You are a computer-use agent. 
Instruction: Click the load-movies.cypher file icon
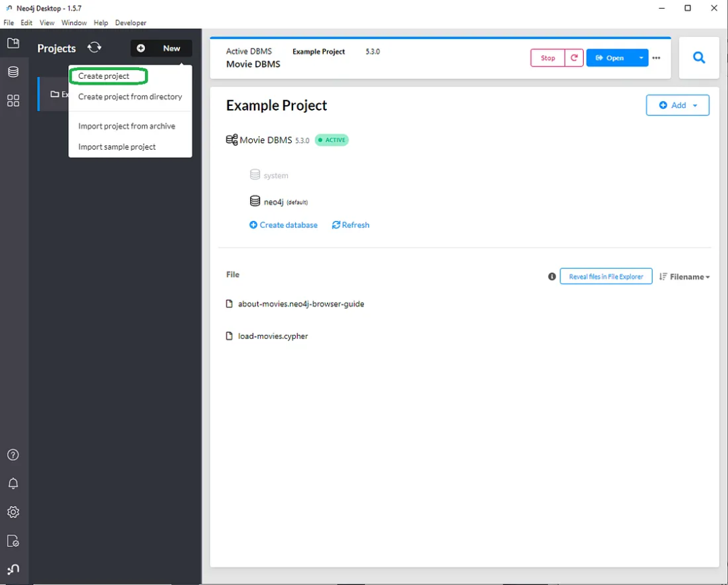click(229, 336)
